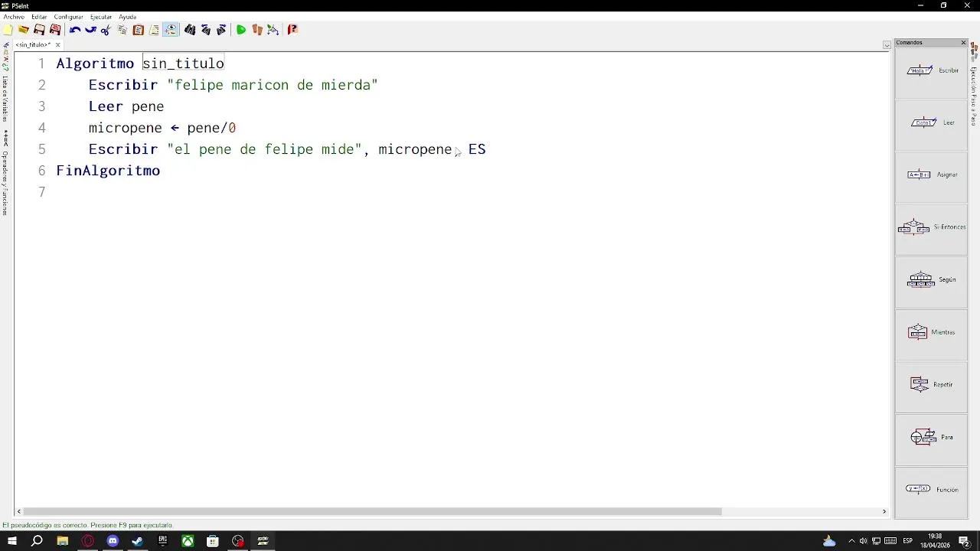
Task: Paste from clipboard using the toolbar icon
Action: coord(139,30)
